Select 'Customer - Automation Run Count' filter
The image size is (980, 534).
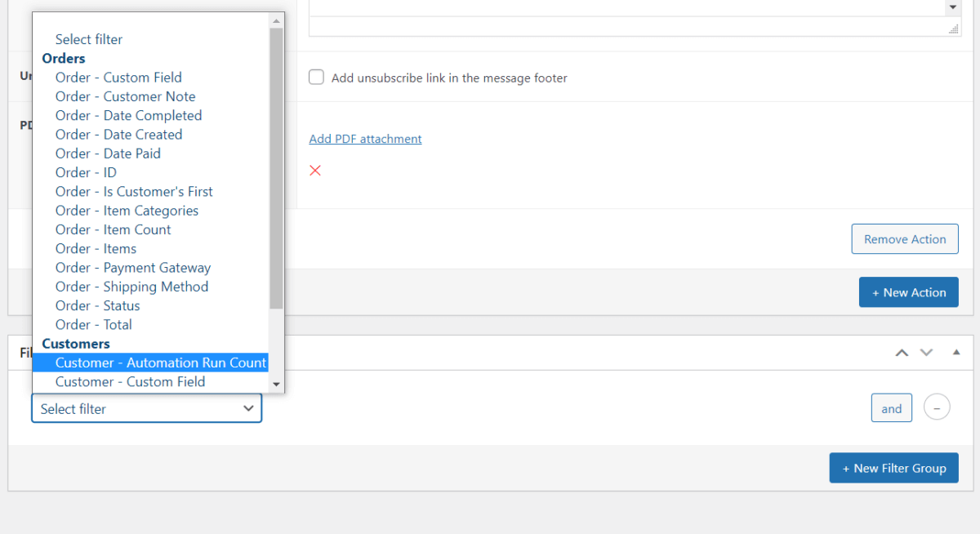click(160, 362)
